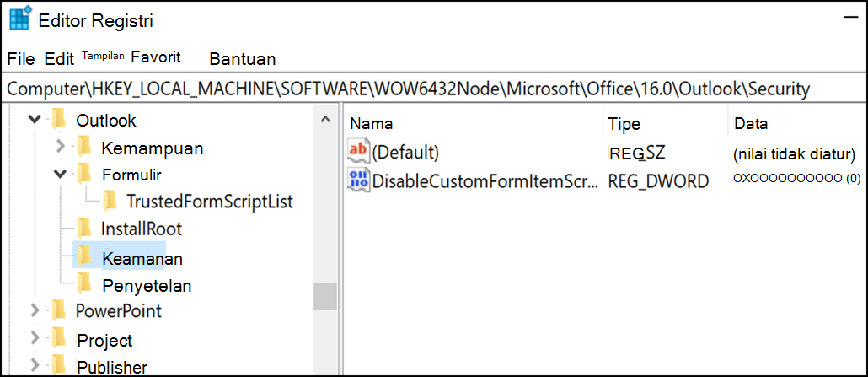Viewport: 868px width, 377px height.
Task: Select the InstallRoot key label
Action: click(142, 229)
